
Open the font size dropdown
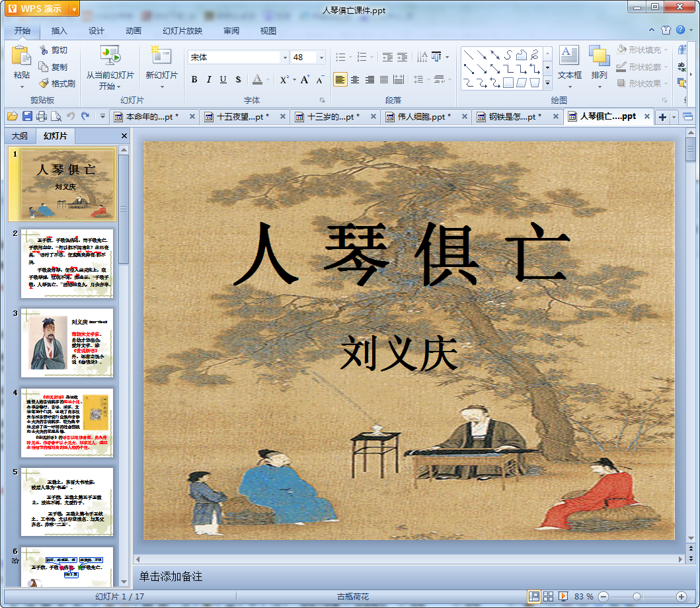pyautogui.click(x=321, y=57)
